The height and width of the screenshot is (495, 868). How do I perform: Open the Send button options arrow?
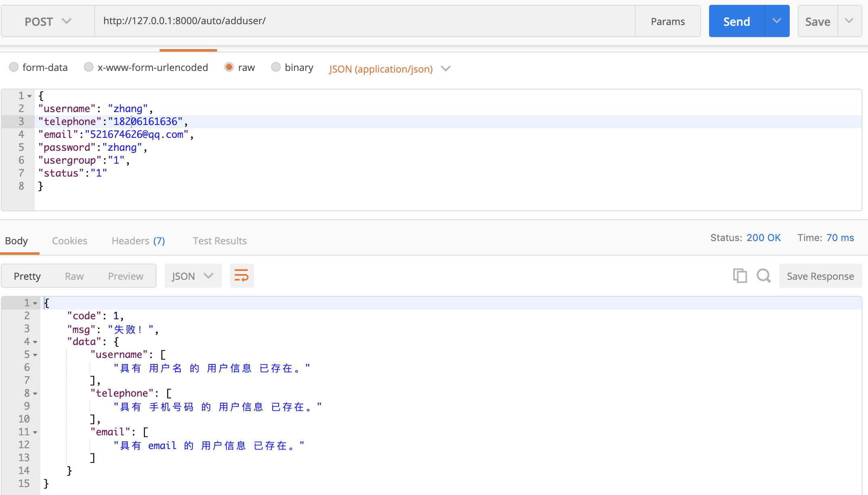[x=777, y=21]
